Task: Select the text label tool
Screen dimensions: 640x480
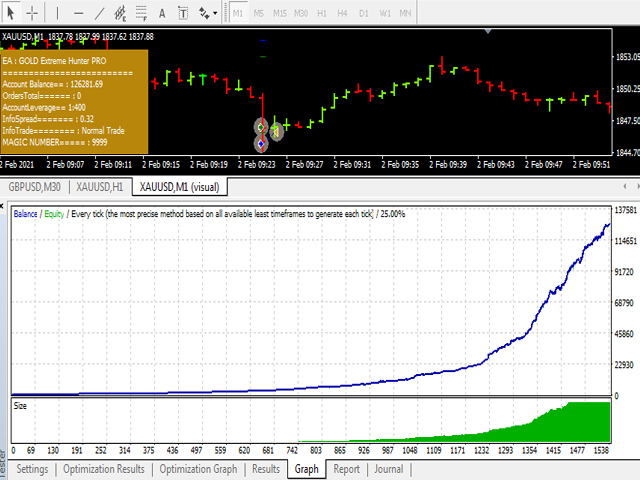Action: click(183, 13)
